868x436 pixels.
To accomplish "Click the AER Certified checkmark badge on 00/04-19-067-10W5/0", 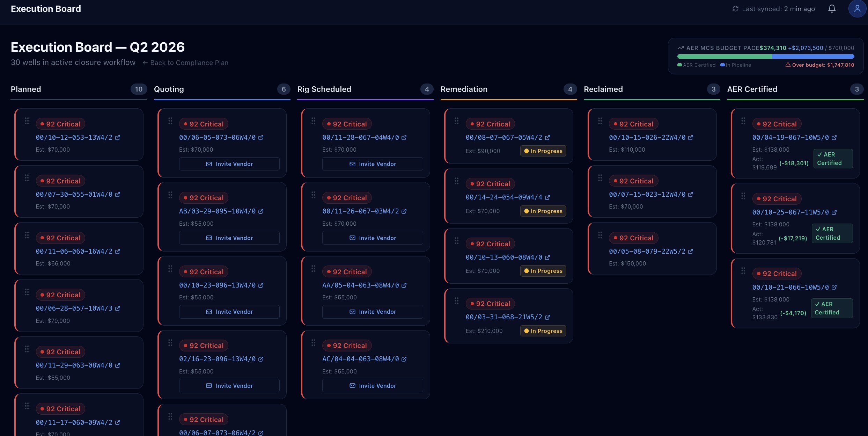I will coord(833,159).
